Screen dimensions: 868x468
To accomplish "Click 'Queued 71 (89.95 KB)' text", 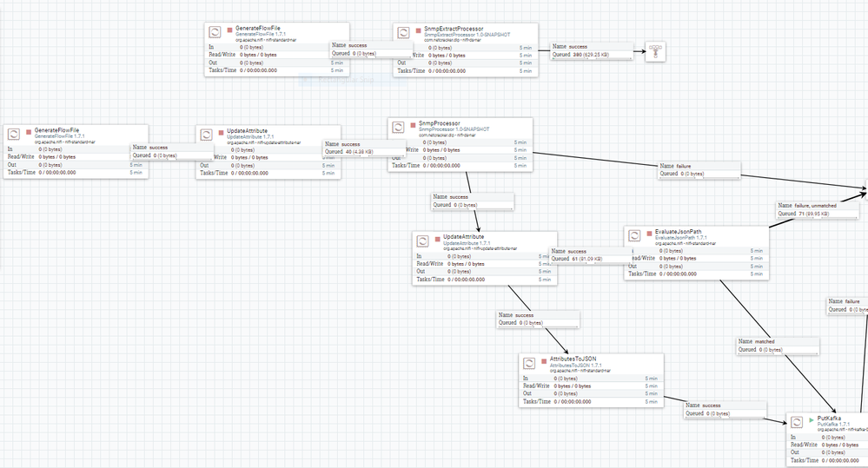I will 804,214.
